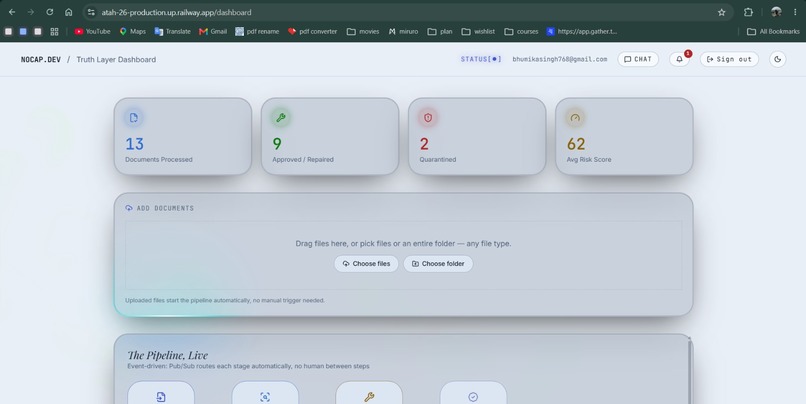Image resolution: width=806 pixels, height=404 pixels.
Task: Click The Pipeline, Live heading
Action: 168,355
